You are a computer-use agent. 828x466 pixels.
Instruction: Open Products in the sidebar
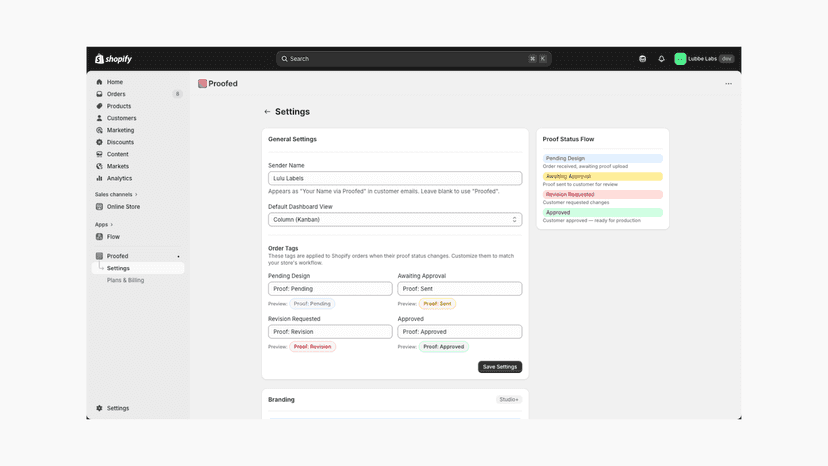click(119, 106)
